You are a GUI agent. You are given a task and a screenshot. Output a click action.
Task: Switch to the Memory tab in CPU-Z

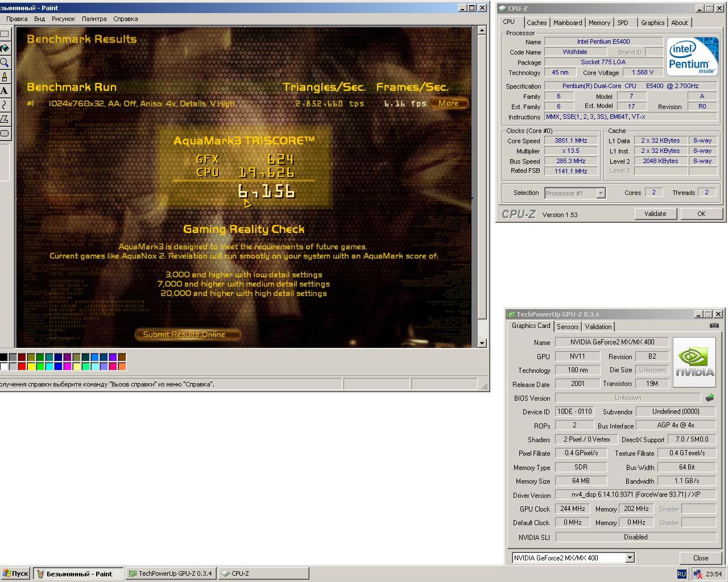(599, 23)
